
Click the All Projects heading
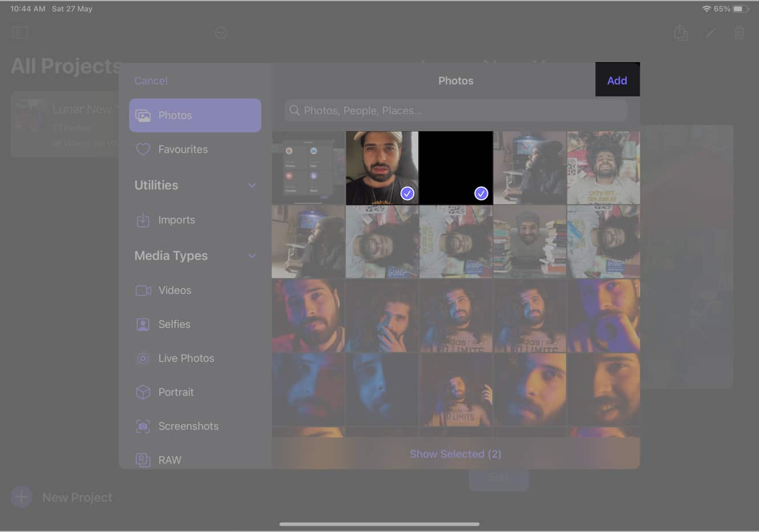(66, 66)
